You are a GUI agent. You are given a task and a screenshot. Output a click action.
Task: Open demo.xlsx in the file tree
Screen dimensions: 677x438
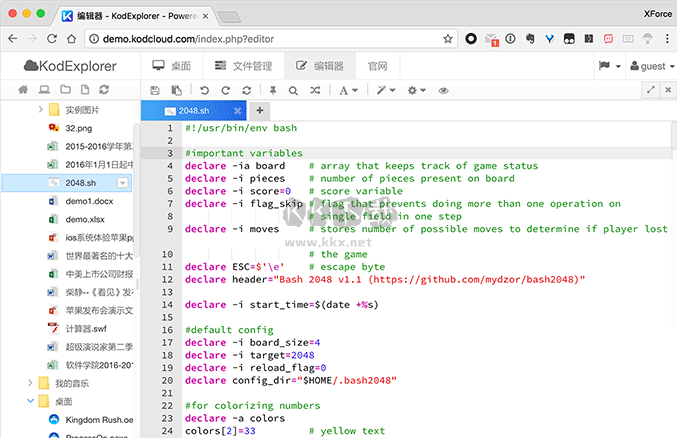85,219
